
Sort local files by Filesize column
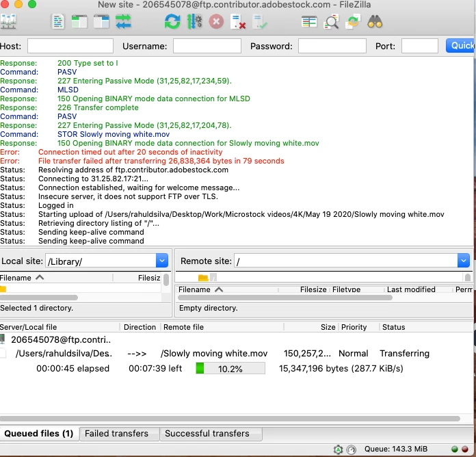[x=137, y=278]
